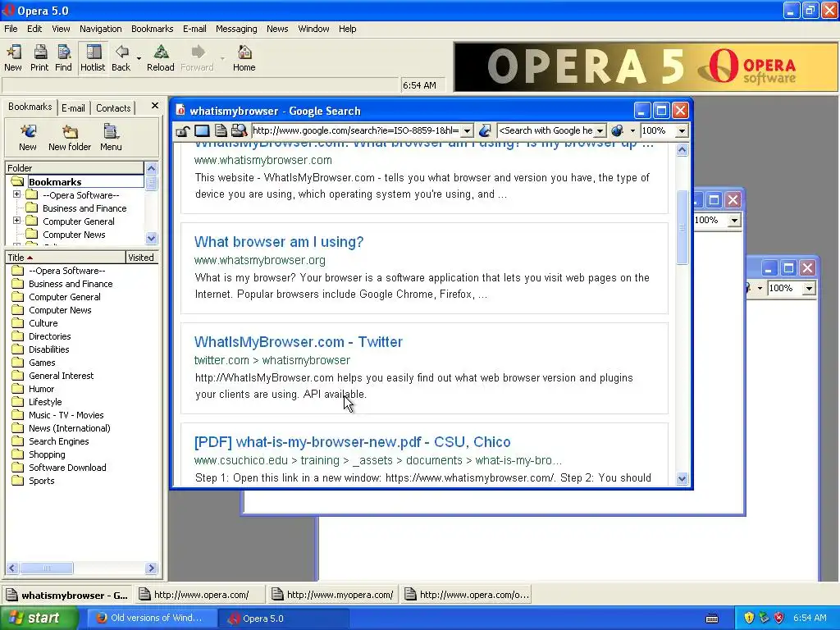
Task: Expand the --Opera Software-- tree folder
Action: pyautogui.click(x=16, y=194)
